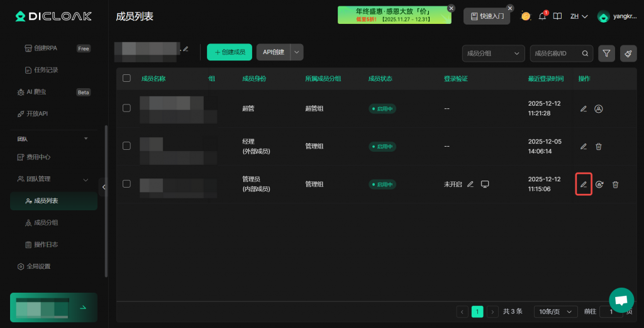Open the 10条/页 page size dropdown

click(555, 312)
